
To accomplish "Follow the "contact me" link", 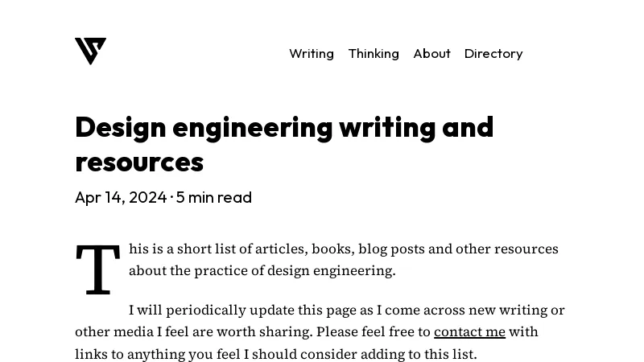I will 469,331.
